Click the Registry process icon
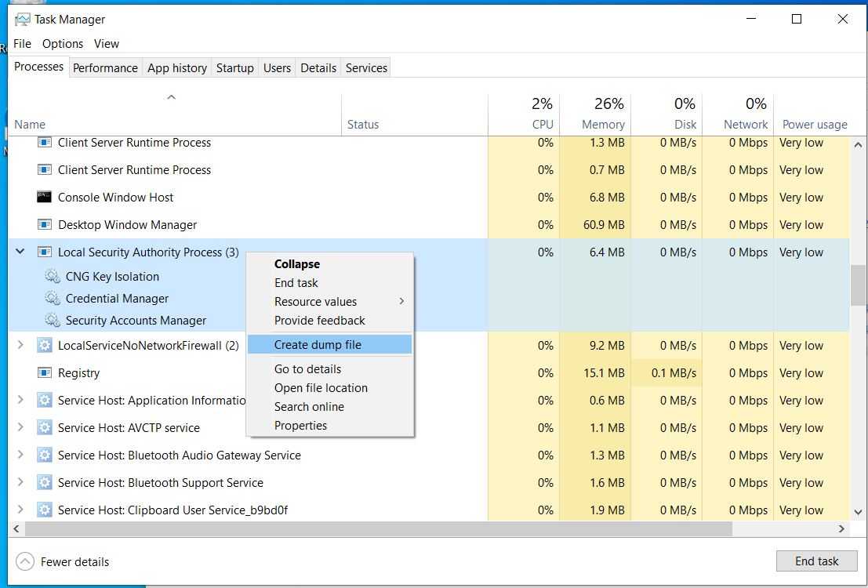 [44, 373]
